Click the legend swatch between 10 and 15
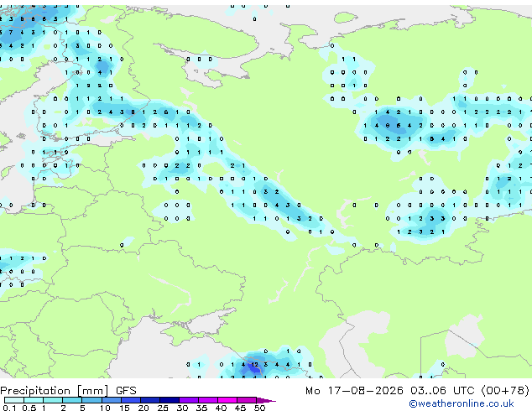The width and height of the screenshot is (532, 411). pyautogui.click(x=111, y=400)
